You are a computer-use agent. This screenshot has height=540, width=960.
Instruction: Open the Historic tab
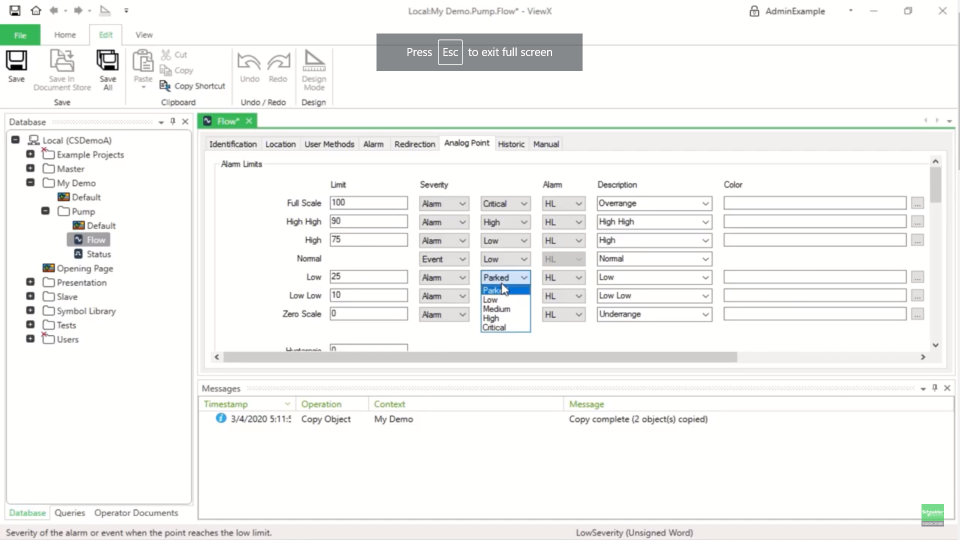click(x=511, y=144)
